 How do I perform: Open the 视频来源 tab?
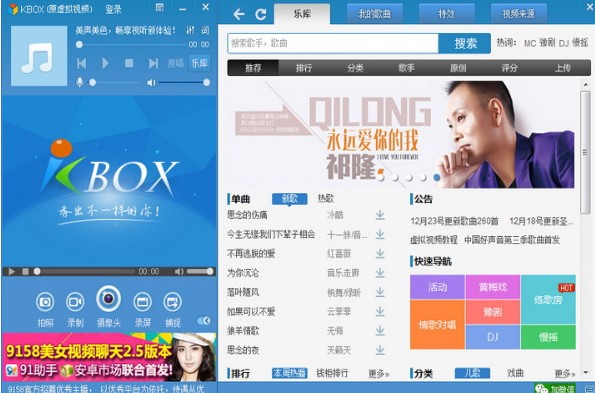pos(518,14)
